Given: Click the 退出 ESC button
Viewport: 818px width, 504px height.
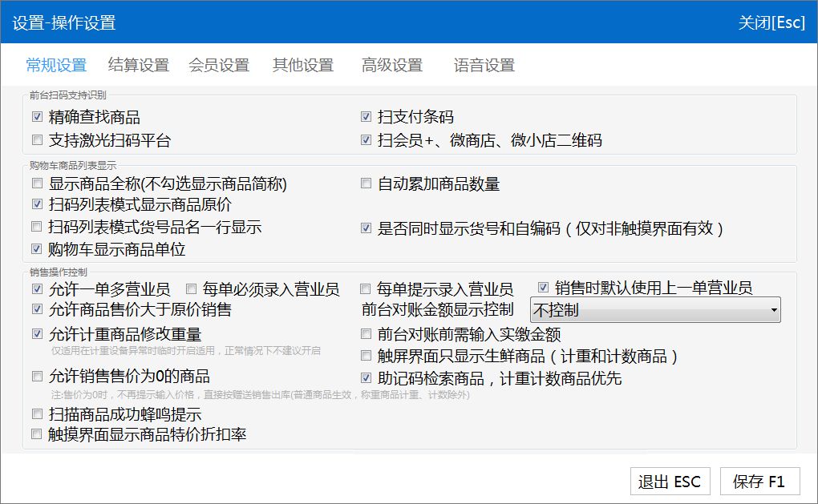Looking at the screenshot, I should pyautogui.click(x=669, y=482).
